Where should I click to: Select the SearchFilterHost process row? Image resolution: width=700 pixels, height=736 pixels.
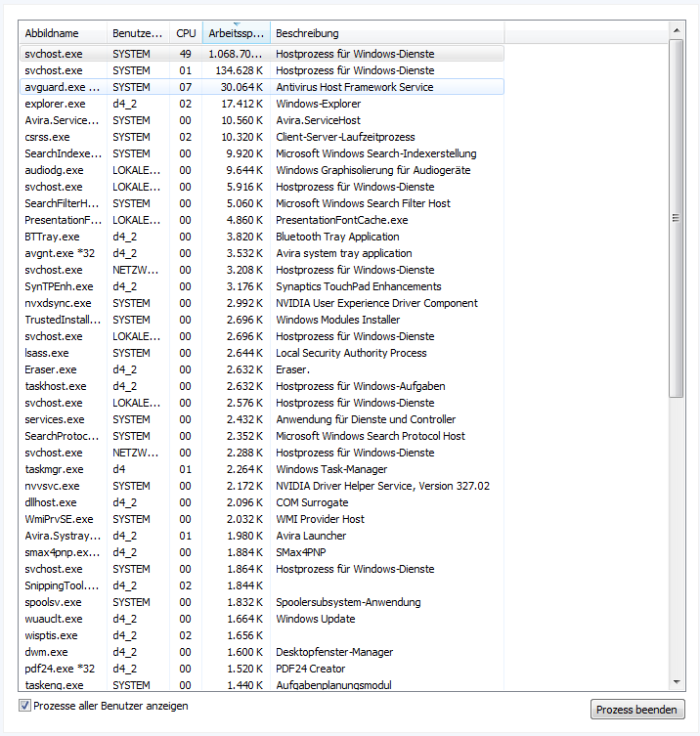(x=262, y=203)
